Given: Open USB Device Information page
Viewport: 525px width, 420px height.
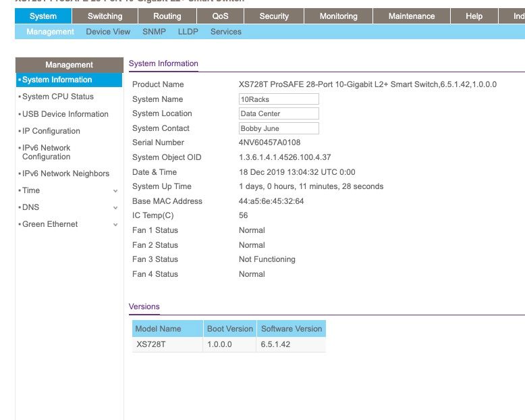Looking at the screenshot, I should [x=65, y=114].
